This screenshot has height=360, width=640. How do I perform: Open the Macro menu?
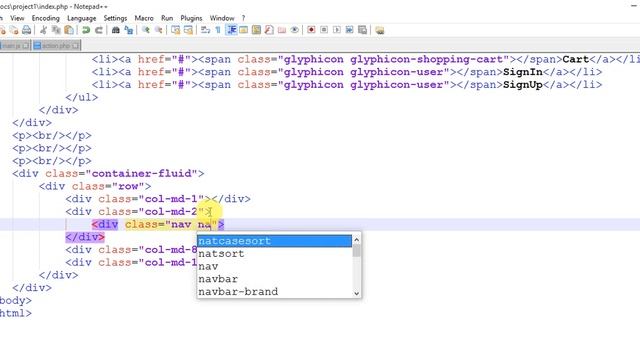pyautogui.click(x=144, y=18)
